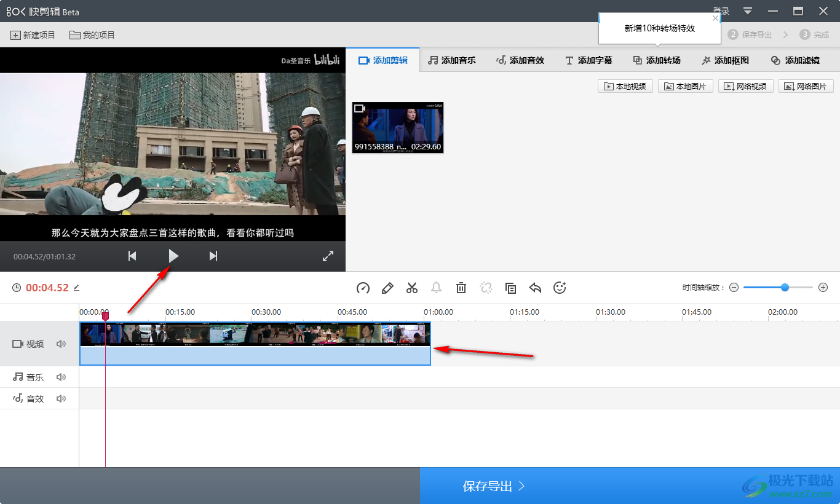Open the title bar dropdown menu arrow
This screenshot has height=504, width=840.
pyautogui.click(x=748, y=11)
